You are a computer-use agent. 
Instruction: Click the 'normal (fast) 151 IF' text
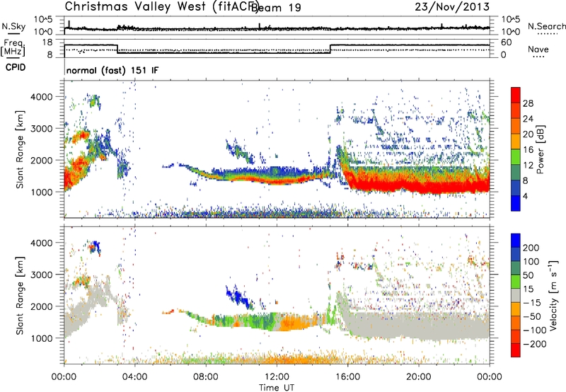[x=112, y=70]
